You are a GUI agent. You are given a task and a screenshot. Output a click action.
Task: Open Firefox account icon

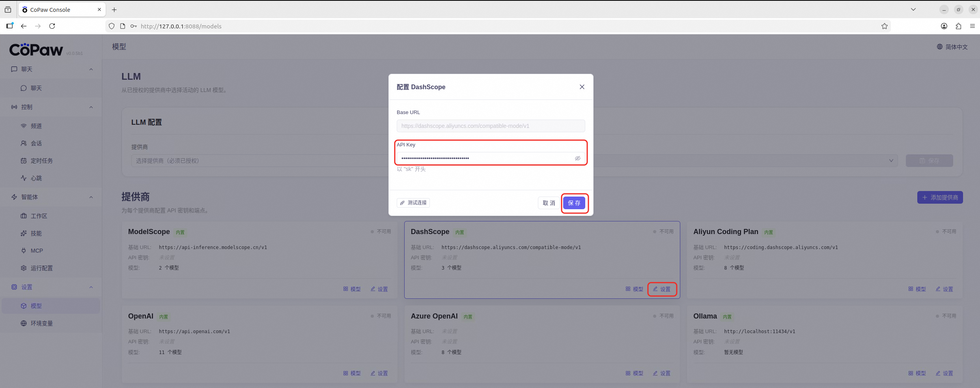944,26
